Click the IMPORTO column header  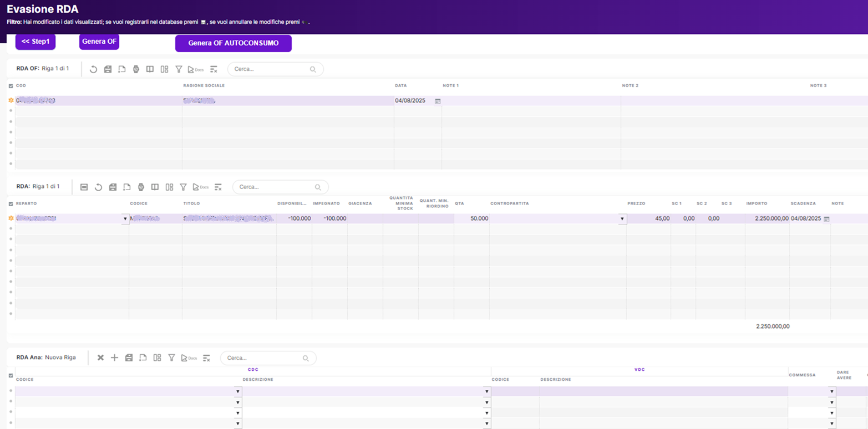point(757,204)
